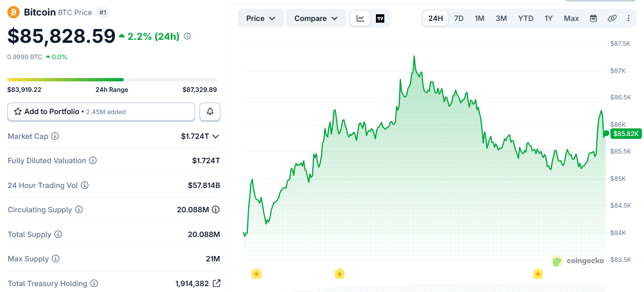Click the green $85.82K price tag
Screen dimensions: 644x292
point(626,134)
